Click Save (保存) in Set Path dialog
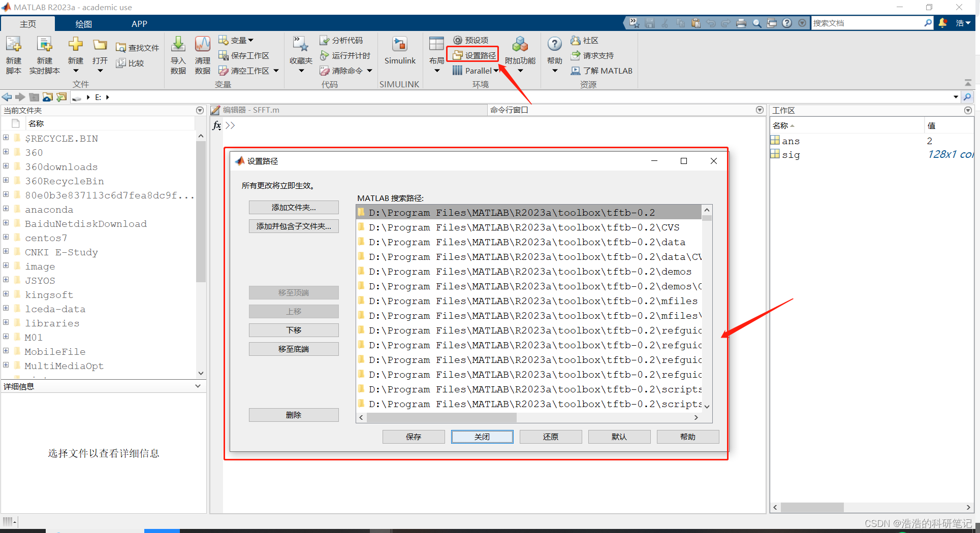 click(x=414, y=437)
